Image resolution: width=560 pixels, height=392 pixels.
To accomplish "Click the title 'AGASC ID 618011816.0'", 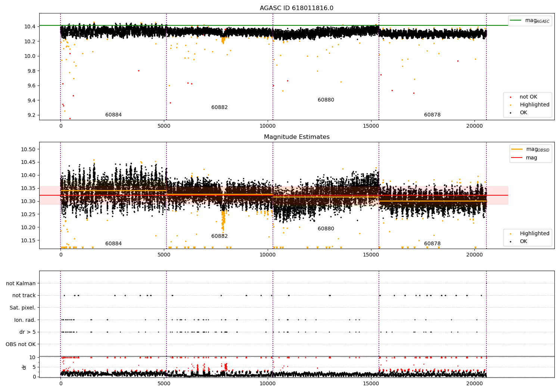I will click(296, 8).
